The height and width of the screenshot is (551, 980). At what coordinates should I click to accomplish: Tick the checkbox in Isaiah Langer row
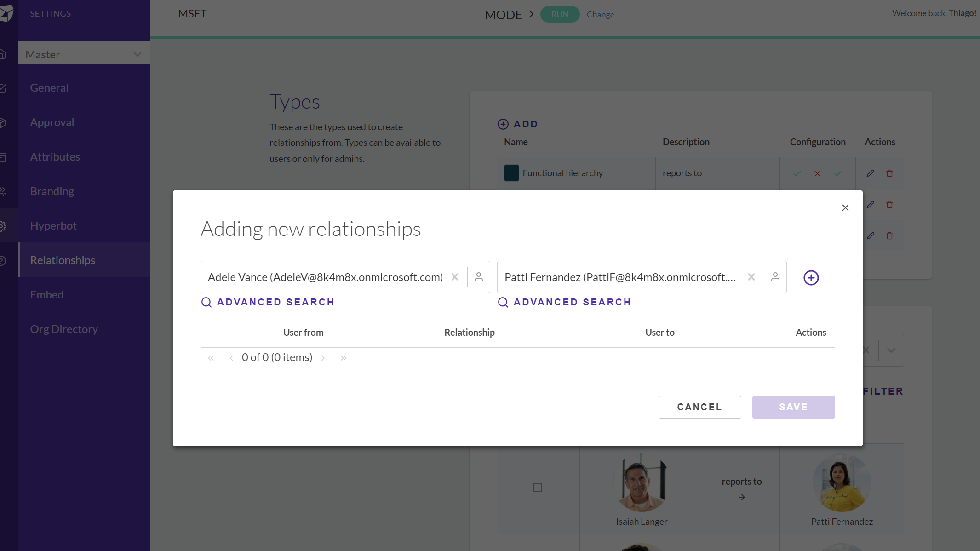point(538,488)
